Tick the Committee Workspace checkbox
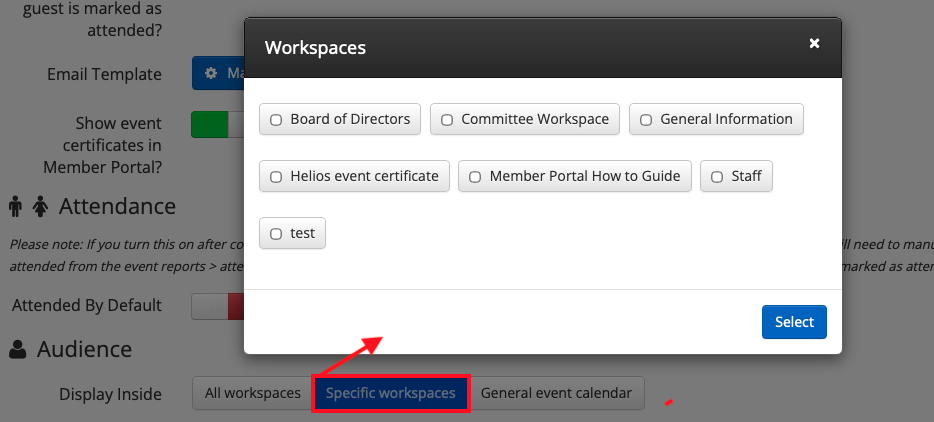Screen dimensions: 934x422 pyautogui.click(x=447, y=120)
